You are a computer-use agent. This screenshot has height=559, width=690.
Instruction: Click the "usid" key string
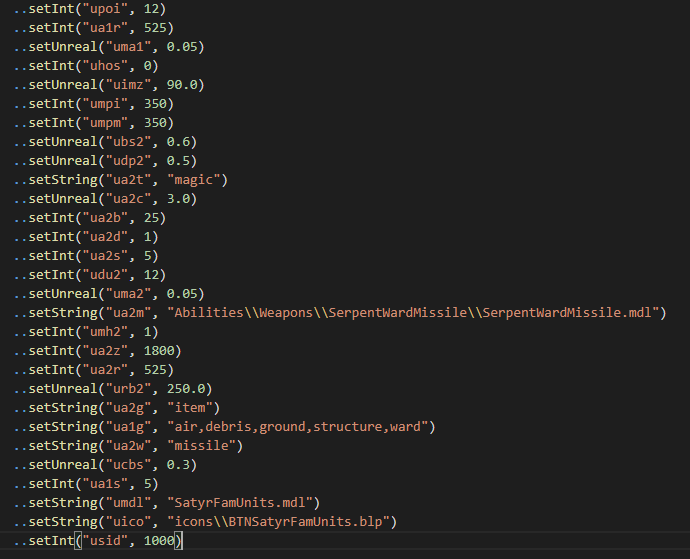(105, 541)
